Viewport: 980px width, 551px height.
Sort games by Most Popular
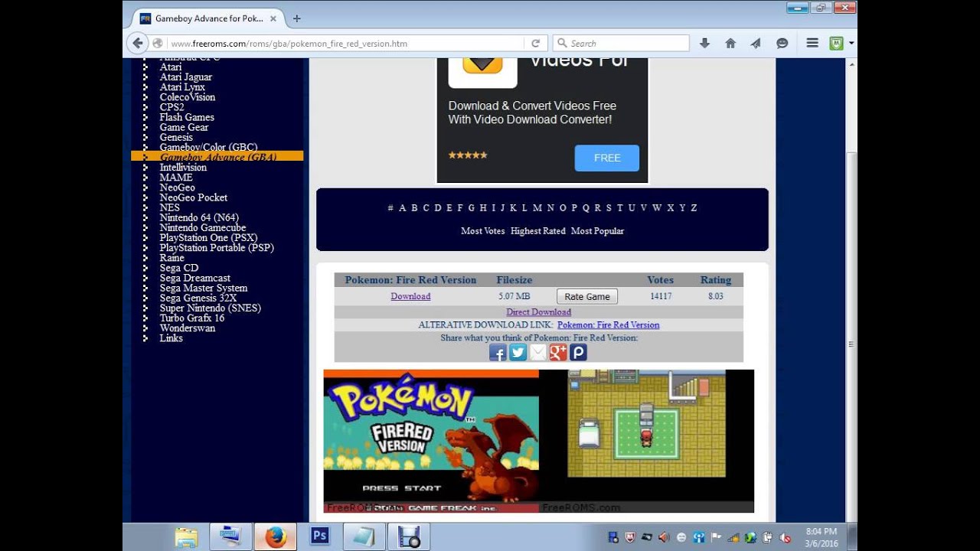[x=597, y=231]
